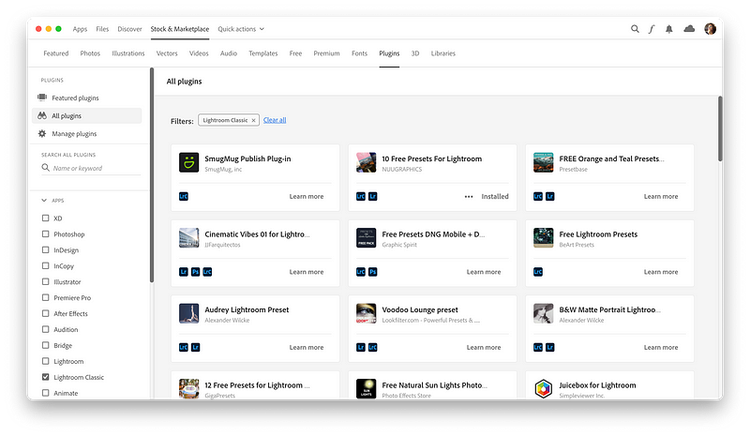Open the Quick actions dropdown
This screenshot has height=436, width=750.
point(241,29)
